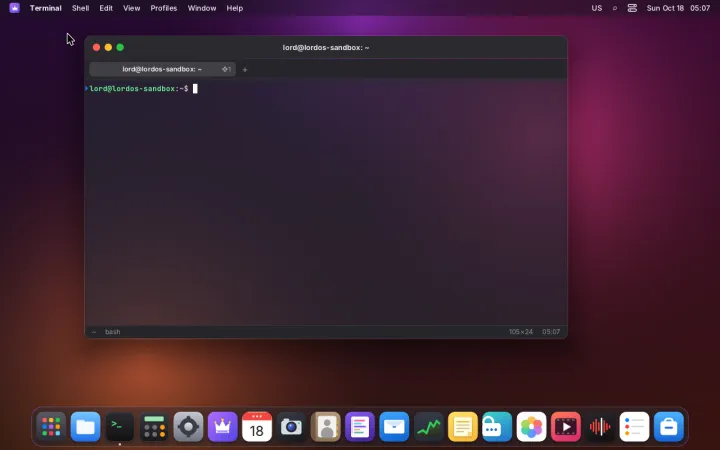Open the Contacts app in dock
The image size is (720, 450).
pyautogui.click(x=326, y=427)
